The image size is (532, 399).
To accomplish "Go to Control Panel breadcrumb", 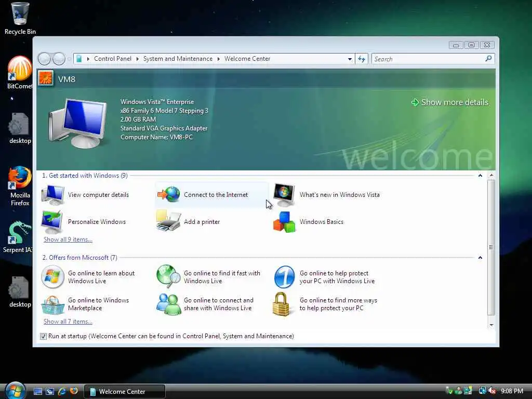I will (113, 59).
